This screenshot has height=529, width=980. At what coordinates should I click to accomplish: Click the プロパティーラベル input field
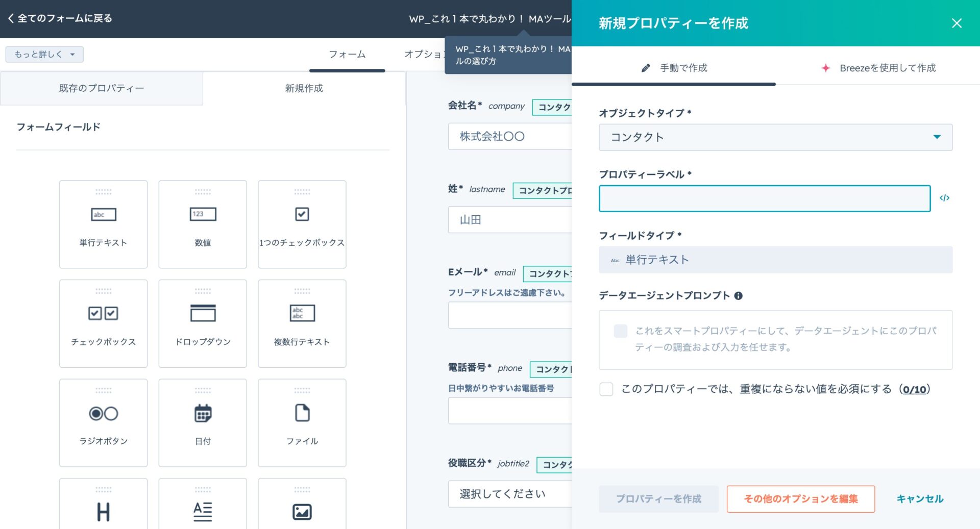tap(764, 198)
